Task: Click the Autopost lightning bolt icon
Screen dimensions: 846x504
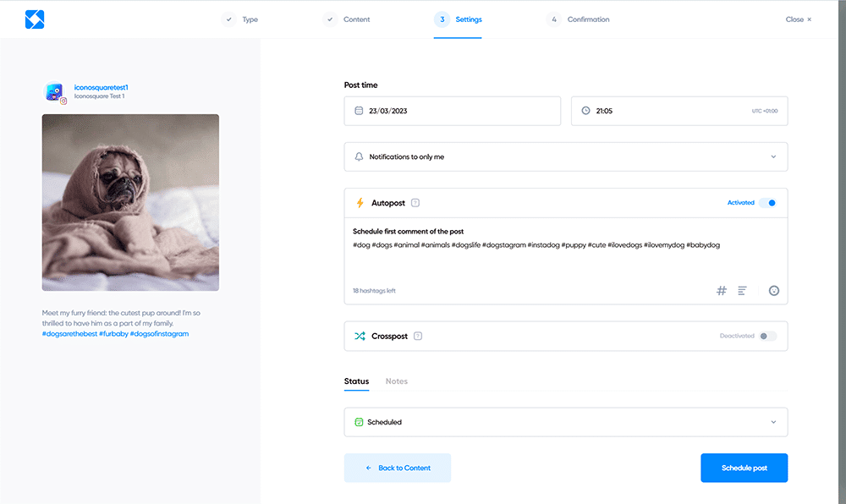Action: pos(361,202)
